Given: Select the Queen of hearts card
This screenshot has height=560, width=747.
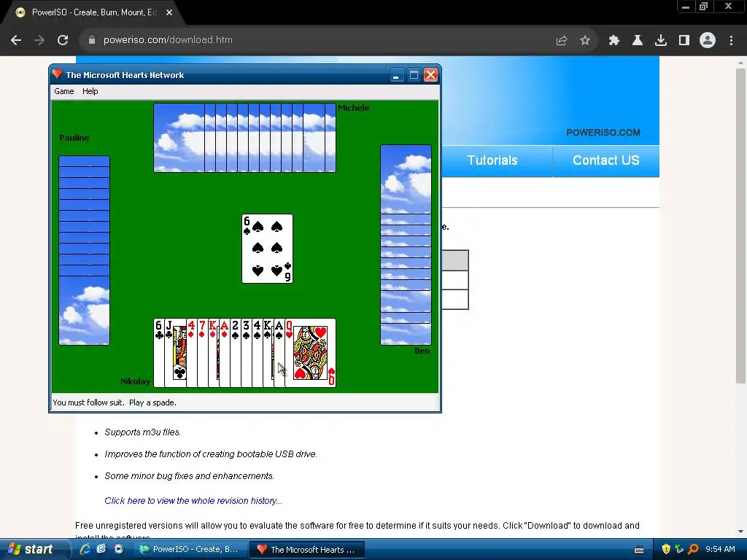Looking at the screenshot, I should [x=310, y=352].
